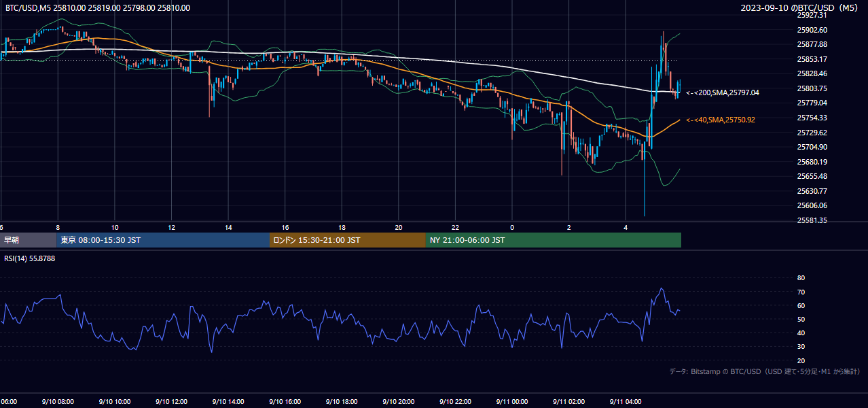The width and height of the screenshot is (868, 408).
Task: Click hour tick 16 under price chart
Action: [285, 227]
